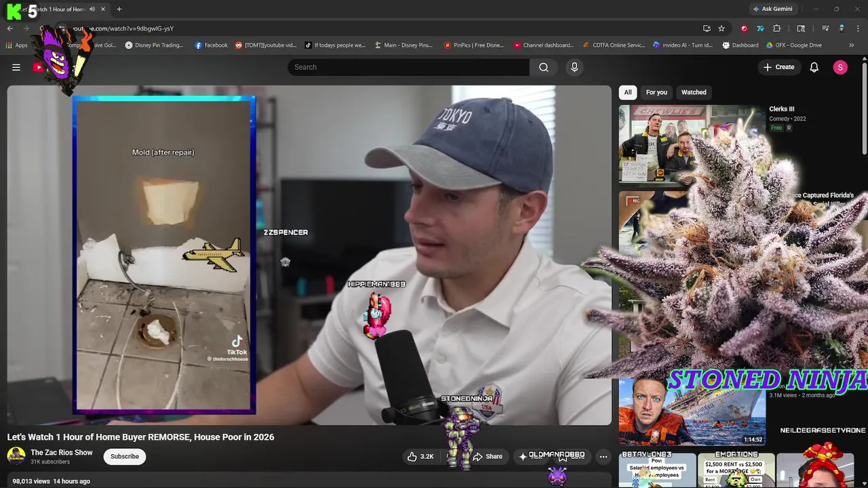The width and height of the screenshot is (868, 488).
Task: Click the '98,013 views 14 hours ago' text
Action: tap(51, 481)
